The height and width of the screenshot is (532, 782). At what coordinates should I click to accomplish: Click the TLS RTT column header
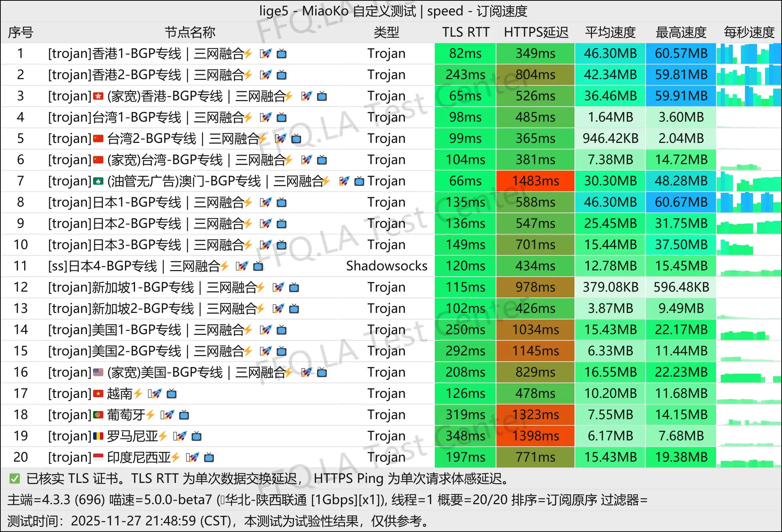pos(465,32)
